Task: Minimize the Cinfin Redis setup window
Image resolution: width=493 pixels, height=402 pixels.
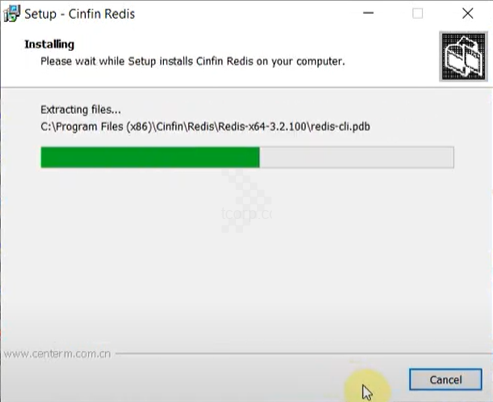Action: [x=368, y=13]
